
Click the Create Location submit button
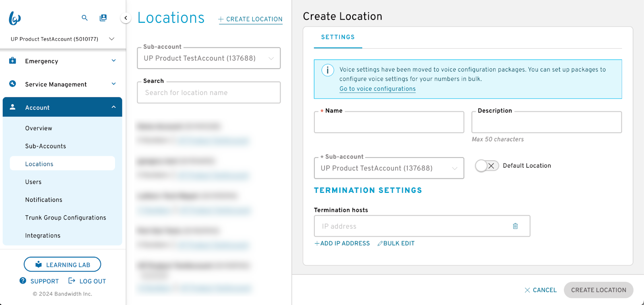(599, 290)
